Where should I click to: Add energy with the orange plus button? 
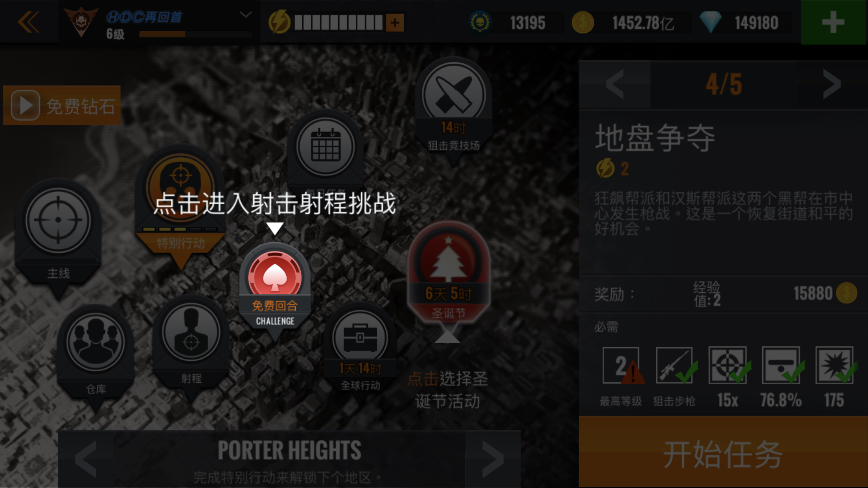point(395,23)
